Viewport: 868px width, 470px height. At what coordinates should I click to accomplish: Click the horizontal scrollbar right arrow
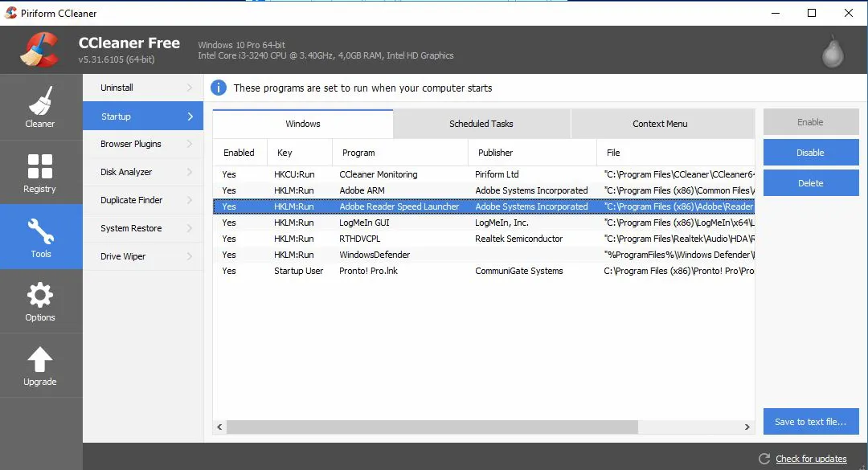[x=747, y=427]
